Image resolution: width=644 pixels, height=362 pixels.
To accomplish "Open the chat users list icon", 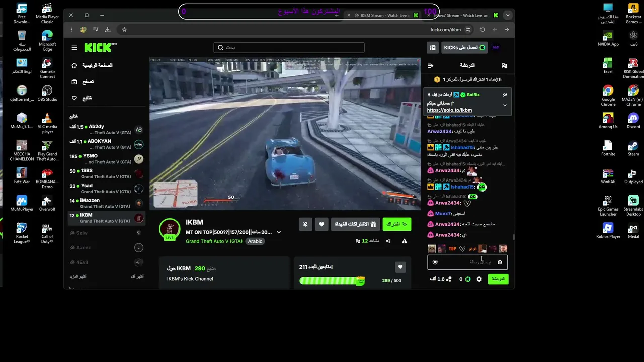I will click(504, 65).
